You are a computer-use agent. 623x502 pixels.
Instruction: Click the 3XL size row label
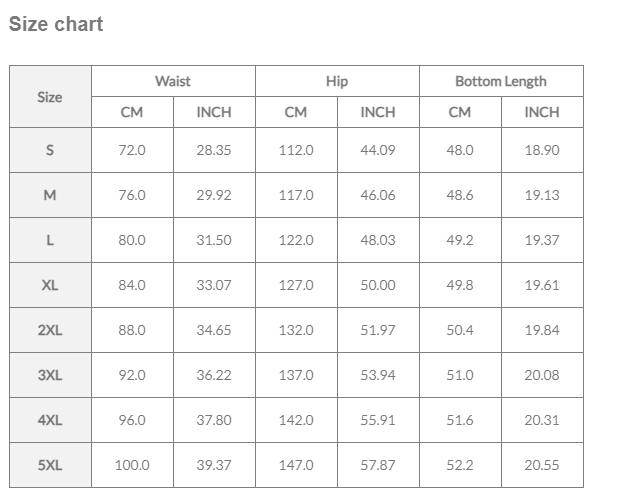(50, 375)
